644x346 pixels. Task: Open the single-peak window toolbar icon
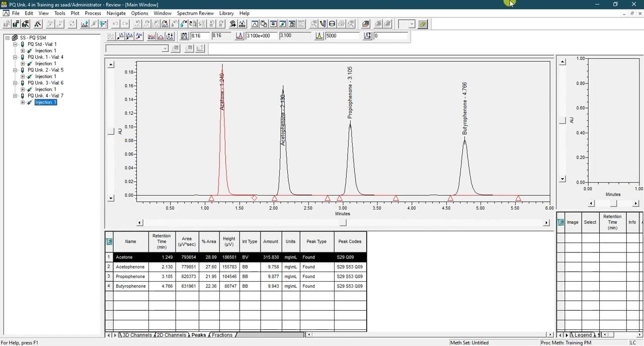pos(255,24)
